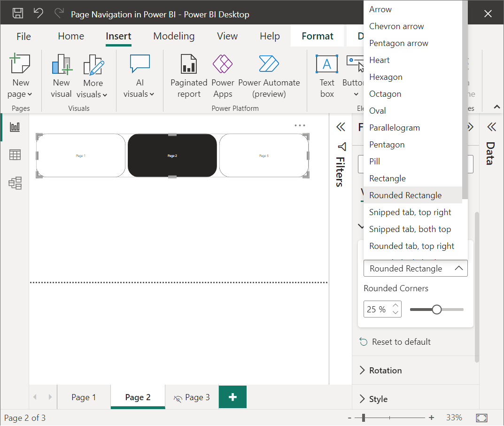Create a New page from the ribbon
The width and height of the screenshot is (504, 426).
coord(20,76)
